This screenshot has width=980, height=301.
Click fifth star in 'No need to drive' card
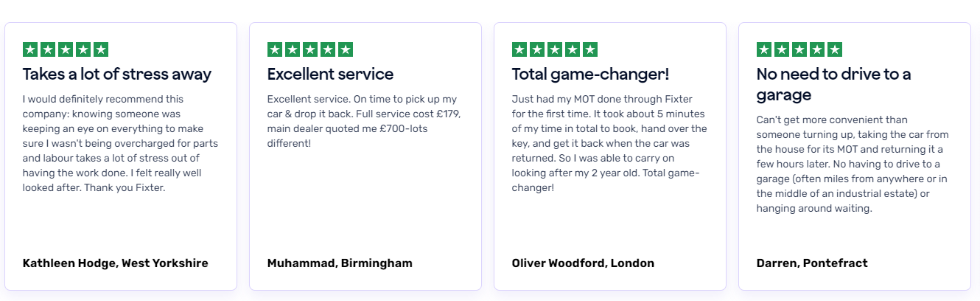click(835, 49)
